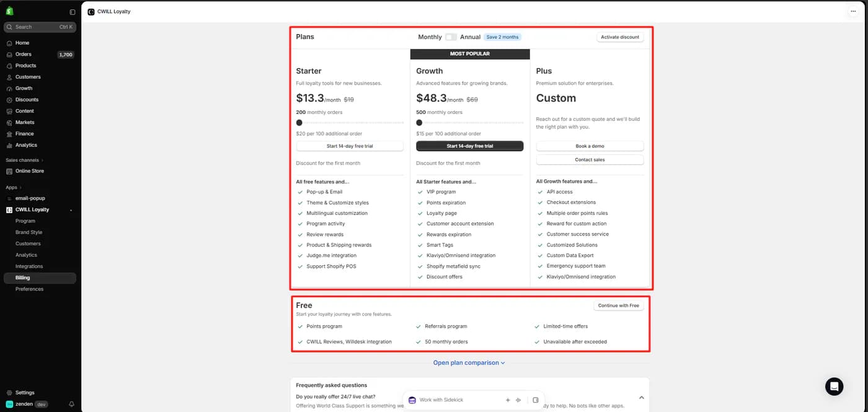Click the Markets globe icon

(9, 123)
